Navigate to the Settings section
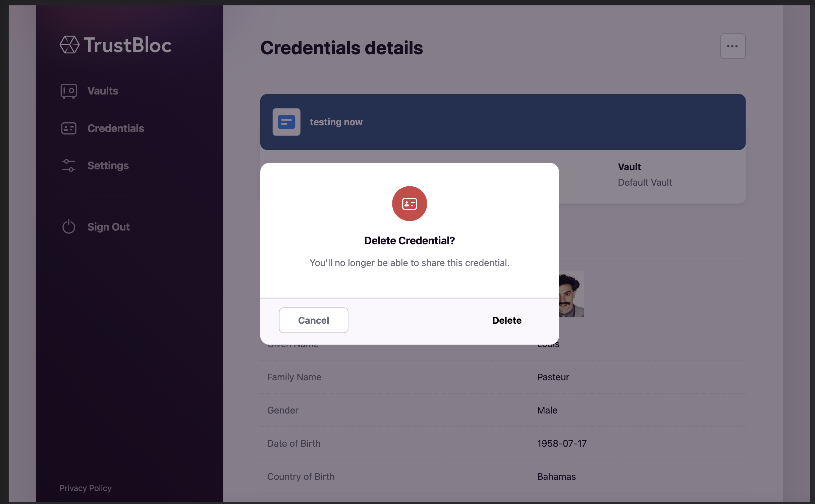815x504 pixels. tap(108, 166)
